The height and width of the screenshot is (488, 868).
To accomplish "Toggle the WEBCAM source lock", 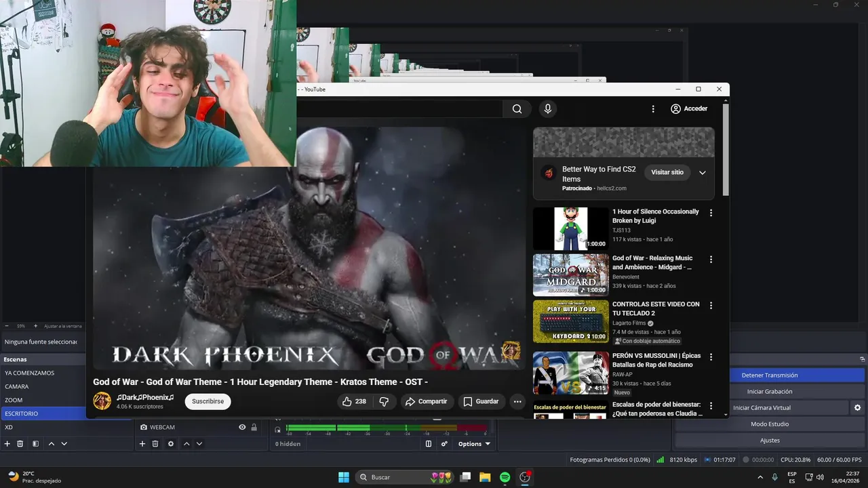I will click(254, 427).
